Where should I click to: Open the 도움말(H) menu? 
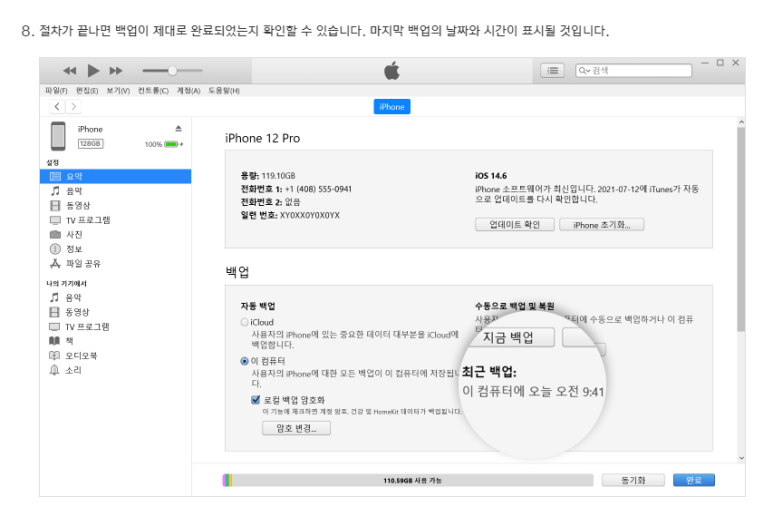(224, 91)
